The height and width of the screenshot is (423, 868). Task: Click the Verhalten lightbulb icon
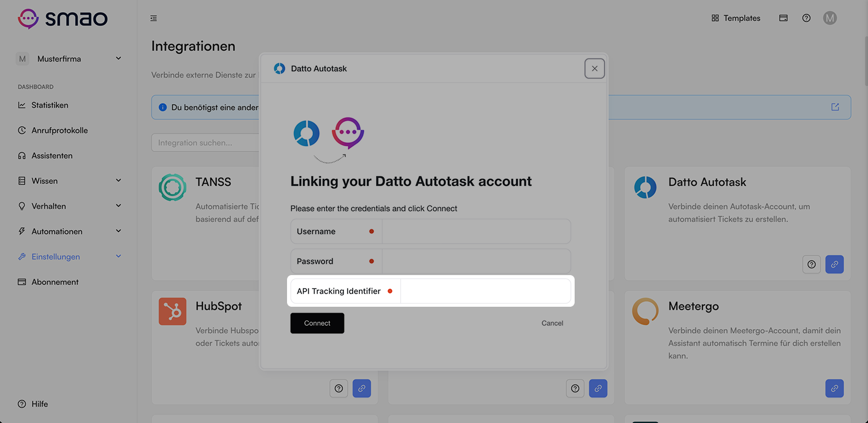point(22,206)
